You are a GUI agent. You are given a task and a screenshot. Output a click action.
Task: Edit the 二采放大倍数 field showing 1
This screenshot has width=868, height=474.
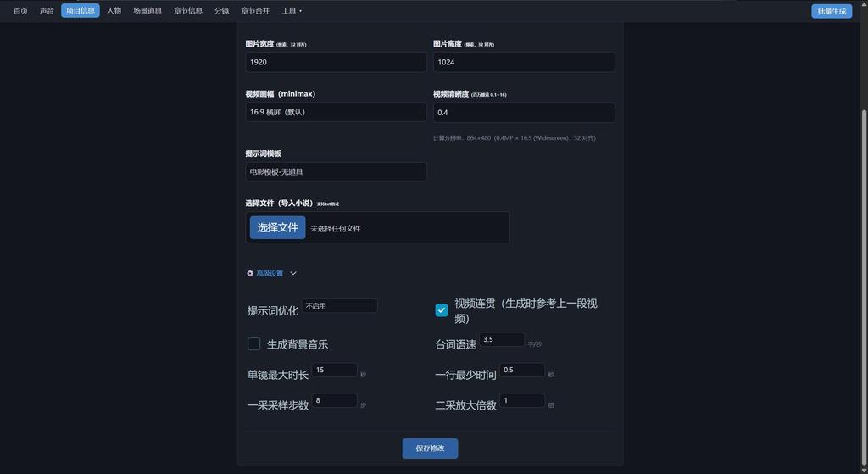(522, 400)
